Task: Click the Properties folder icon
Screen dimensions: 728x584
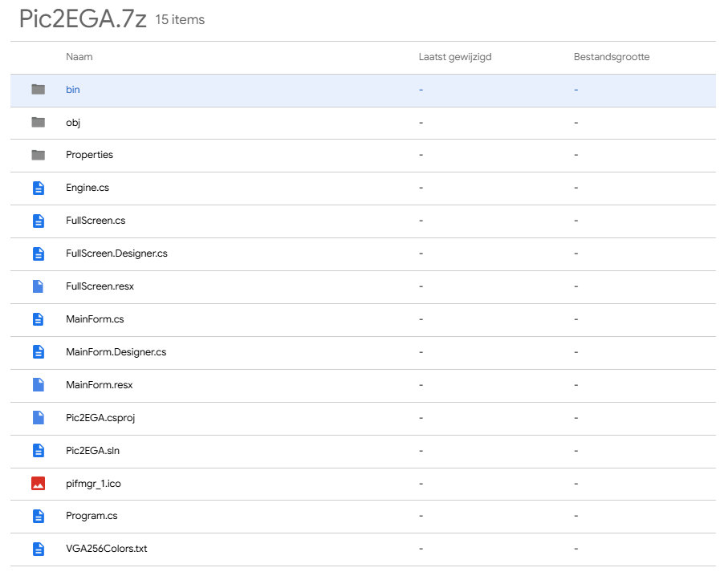Action: pyautogui.click(x=38, y=155)
